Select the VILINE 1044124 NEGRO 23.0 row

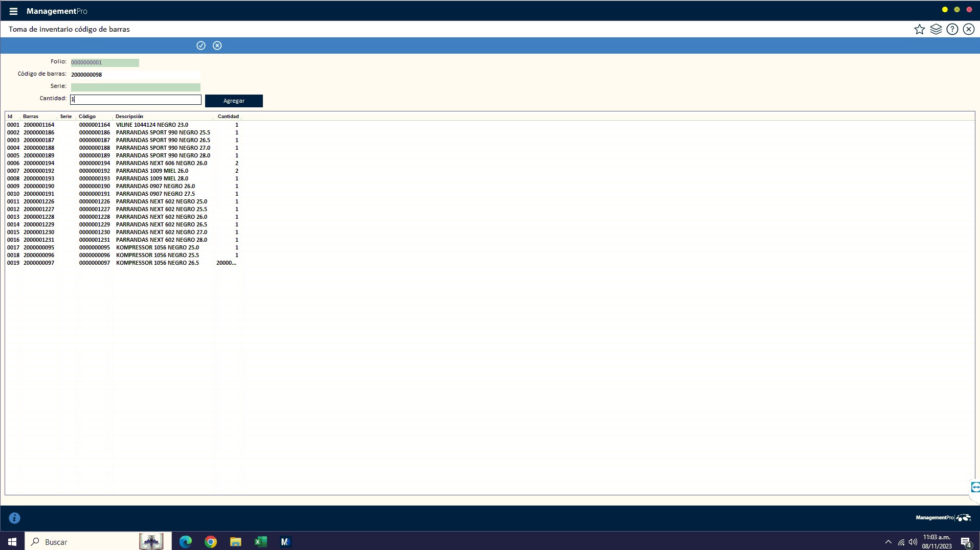[123, 125]
